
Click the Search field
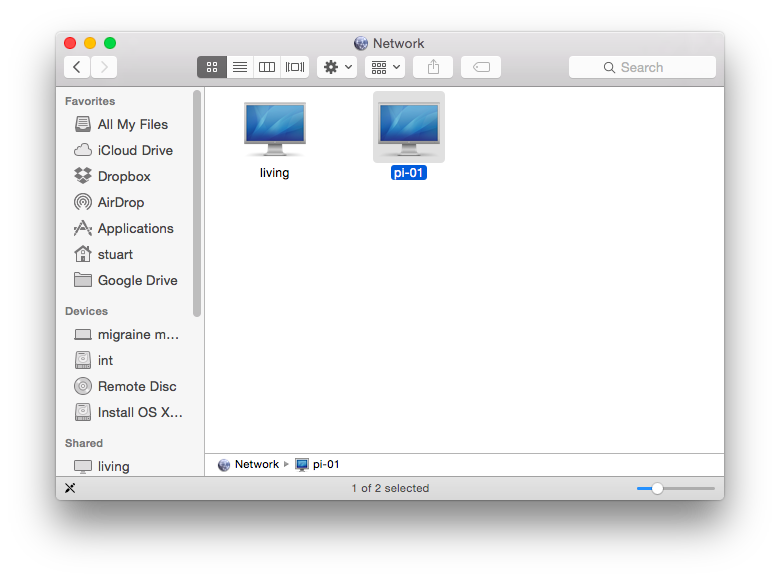(642, 67)
